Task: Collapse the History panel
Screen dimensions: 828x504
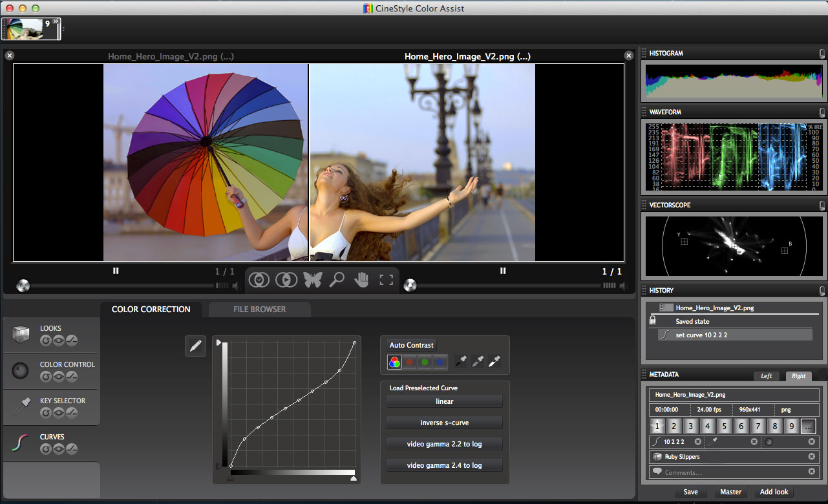Action: [x=822, y=291]
